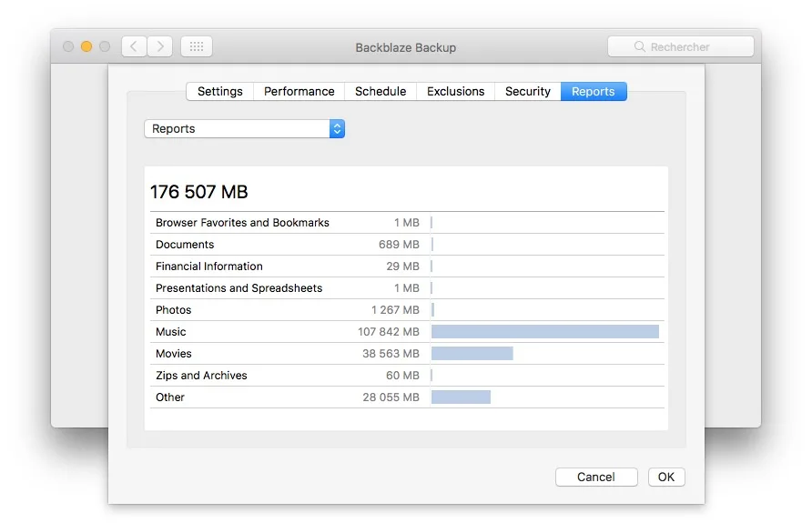The image size is (812, 523).
Task: Go forward with the right chevron button
Action: tap(160, 46)
